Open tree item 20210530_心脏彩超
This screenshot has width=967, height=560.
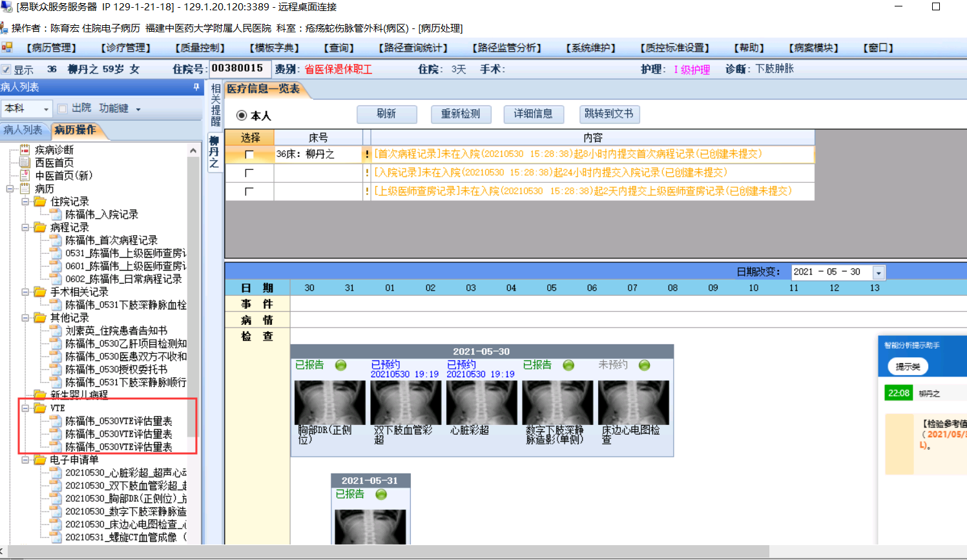tap(125, 473)
